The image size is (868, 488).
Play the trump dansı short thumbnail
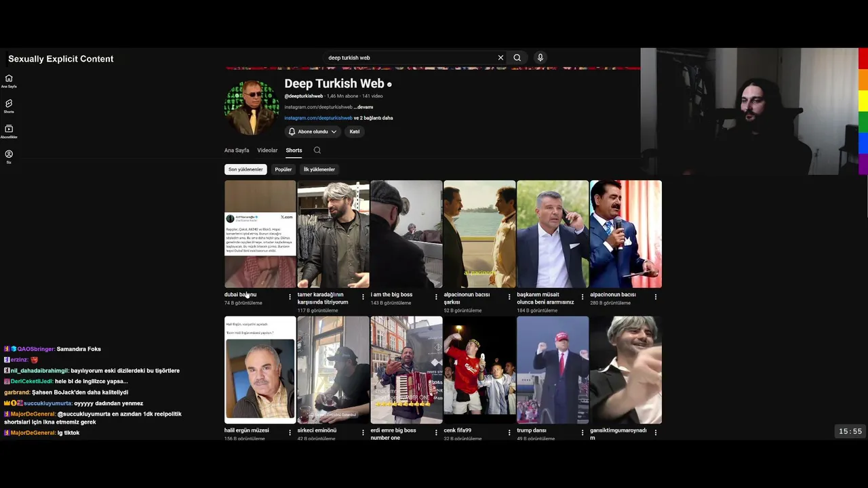click(553, 370)
